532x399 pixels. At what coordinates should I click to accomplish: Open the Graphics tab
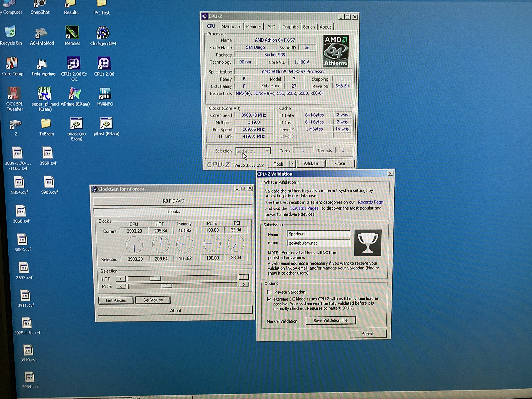coord(290,27)
